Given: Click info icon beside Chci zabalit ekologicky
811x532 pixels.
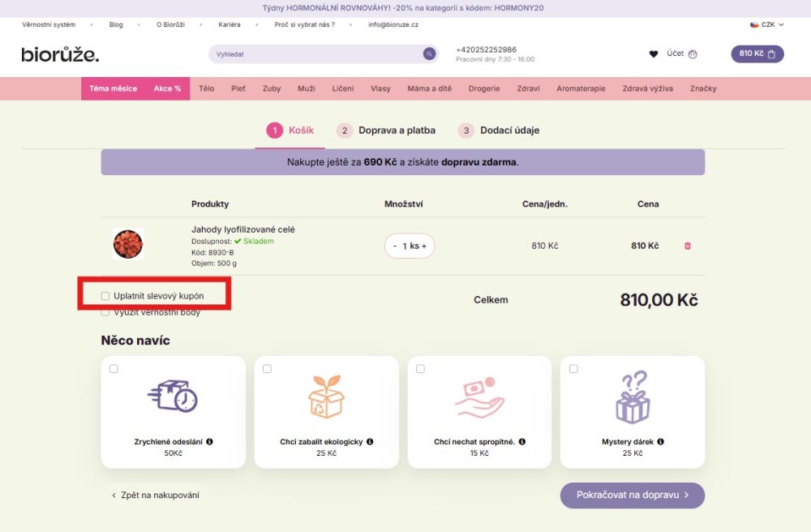Looking at the screenshot, I should (x=370, y=442).
